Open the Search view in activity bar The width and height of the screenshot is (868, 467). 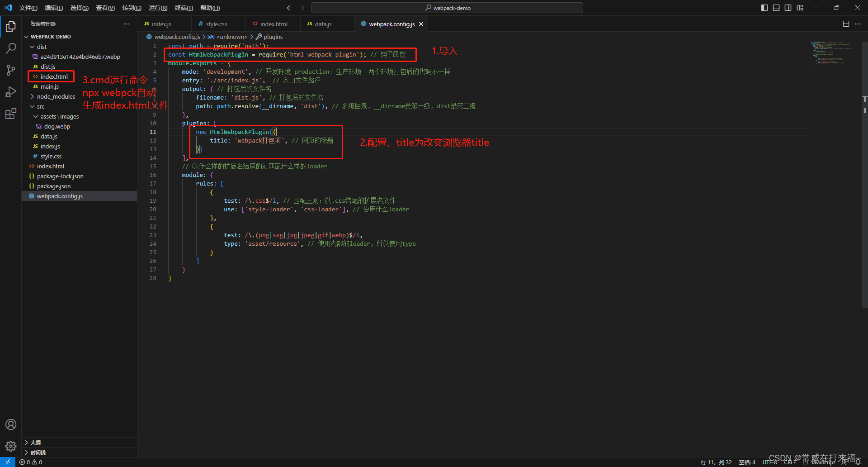(11, 48)
